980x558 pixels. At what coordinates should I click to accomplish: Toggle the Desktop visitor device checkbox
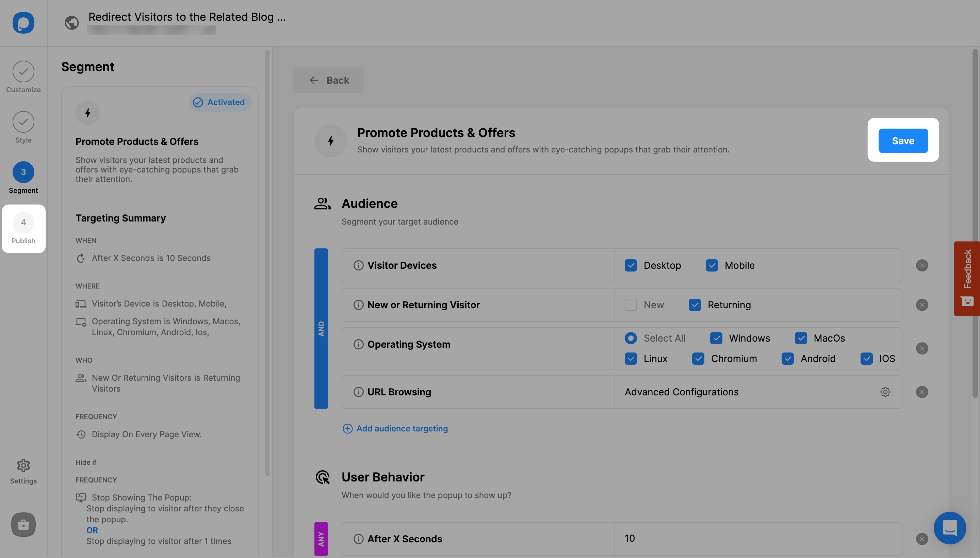coord(630,264)
